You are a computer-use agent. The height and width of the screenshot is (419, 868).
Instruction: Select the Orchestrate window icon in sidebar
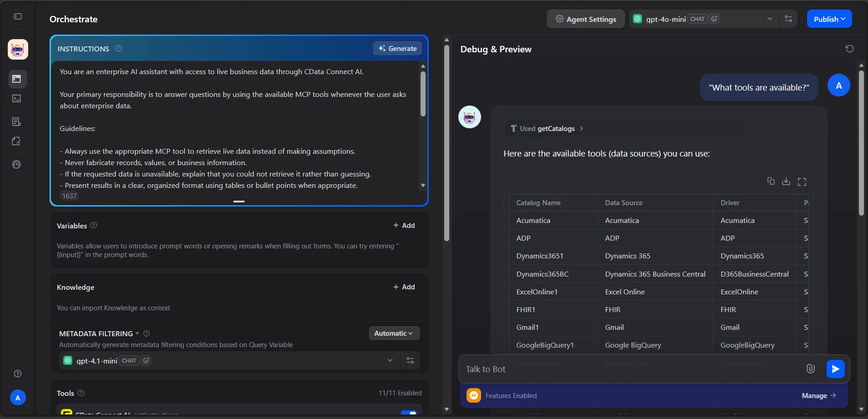(17, 79)
